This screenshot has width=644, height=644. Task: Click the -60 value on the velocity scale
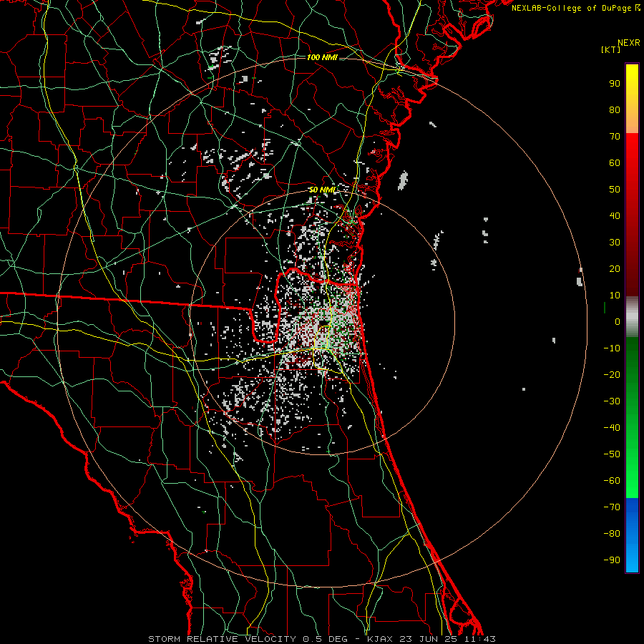612,481
